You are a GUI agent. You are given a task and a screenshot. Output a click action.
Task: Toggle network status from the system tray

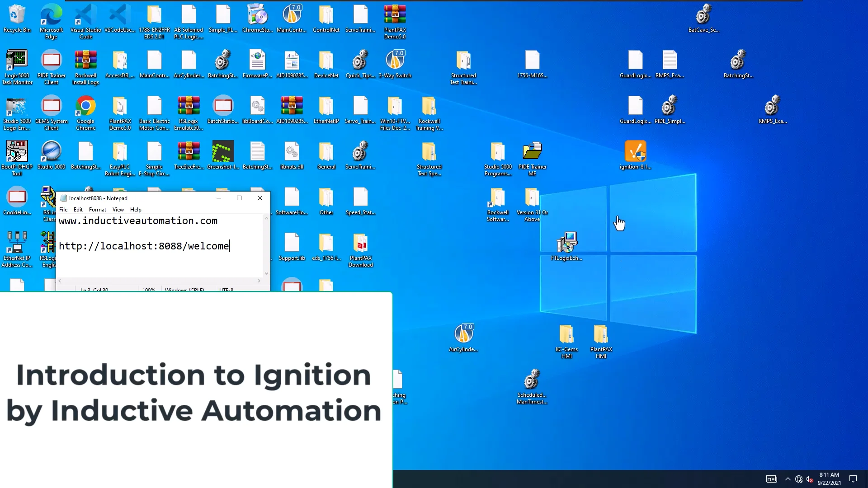pyautogui.click(x=798, y=479)
